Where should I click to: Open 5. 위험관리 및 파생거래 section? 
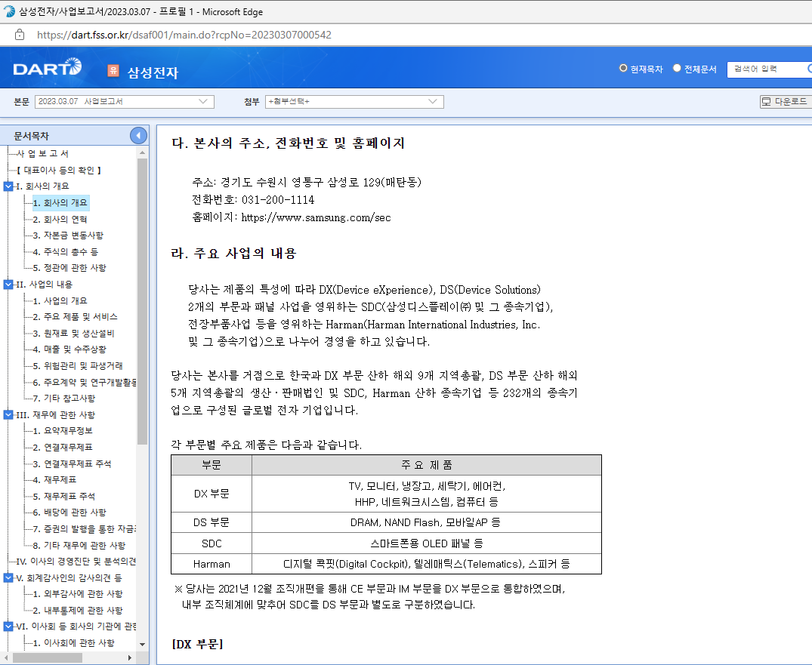78,366
